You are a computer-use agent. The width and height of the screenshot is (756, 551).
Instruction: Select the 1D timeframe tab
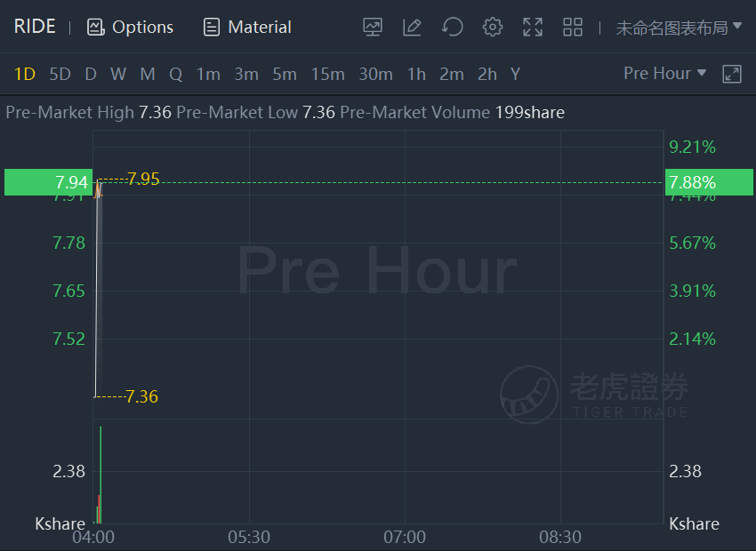pos(25,74)
